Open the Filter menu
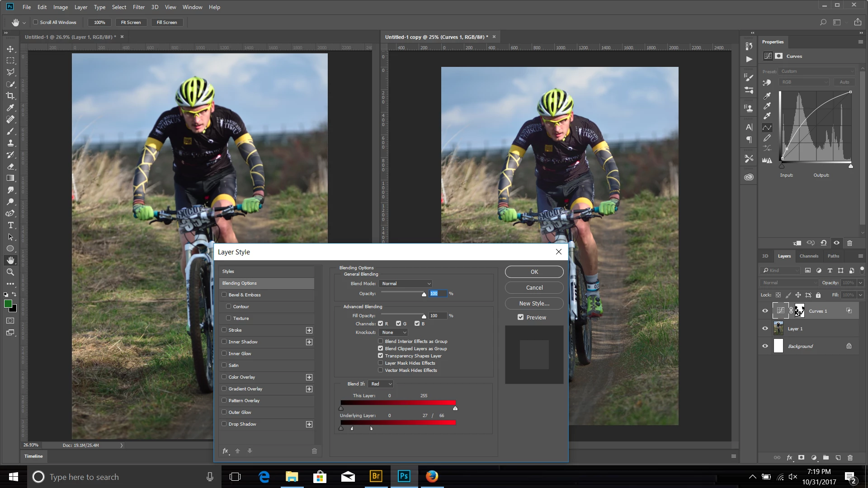 tap(138, 7)
